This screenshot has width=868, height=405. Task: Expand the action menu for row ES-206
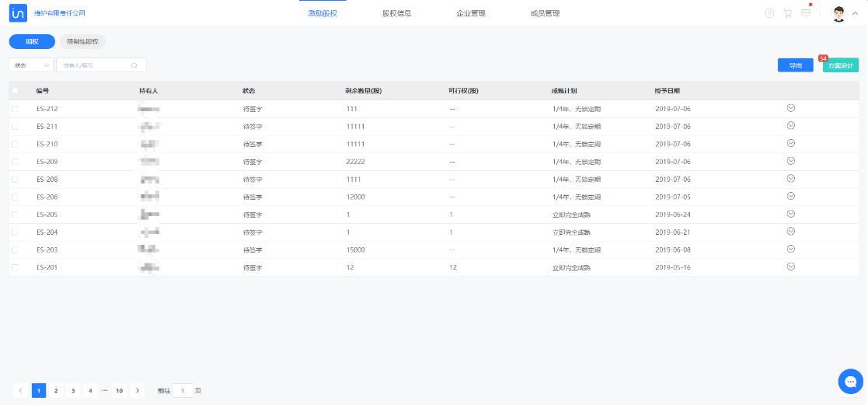(791, 196)
